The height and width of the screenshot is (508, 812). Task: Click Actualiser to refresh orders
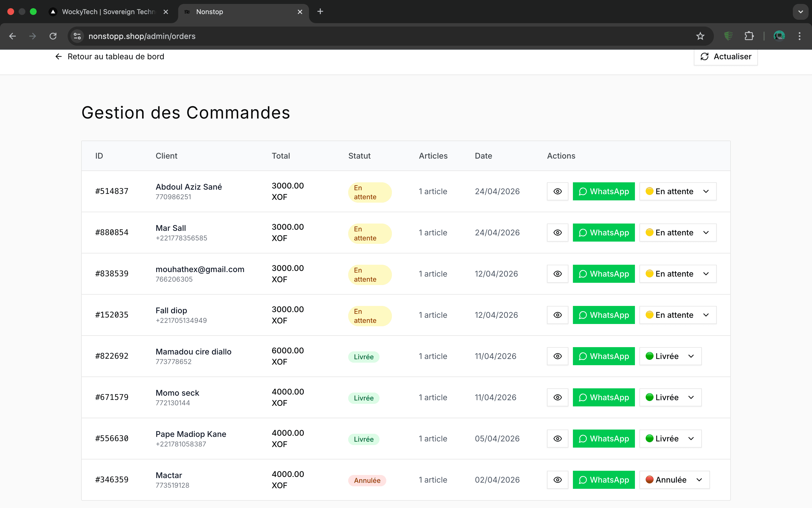[725, 56]
